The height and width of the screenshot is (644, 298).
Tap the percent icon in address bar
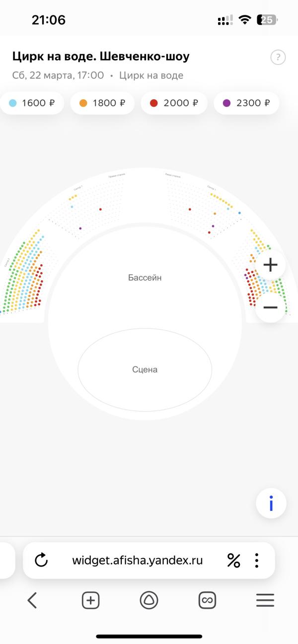click(x=233, y=561)
